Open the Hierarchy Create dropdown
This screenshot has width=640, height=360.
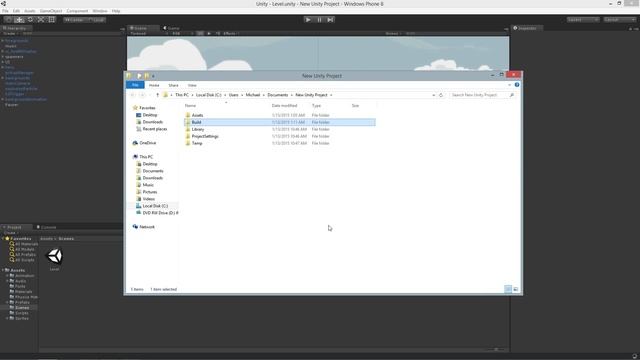pos(10,33)
